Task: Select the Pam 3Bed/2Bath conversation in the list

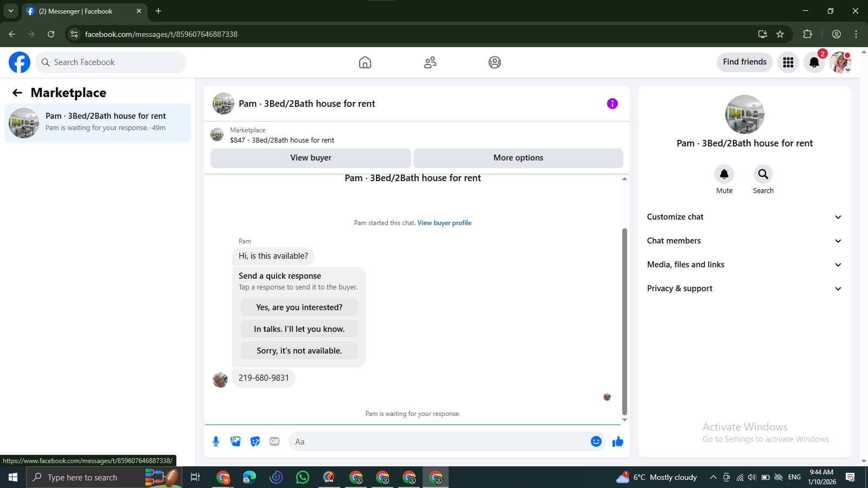Action: [98, 123]
